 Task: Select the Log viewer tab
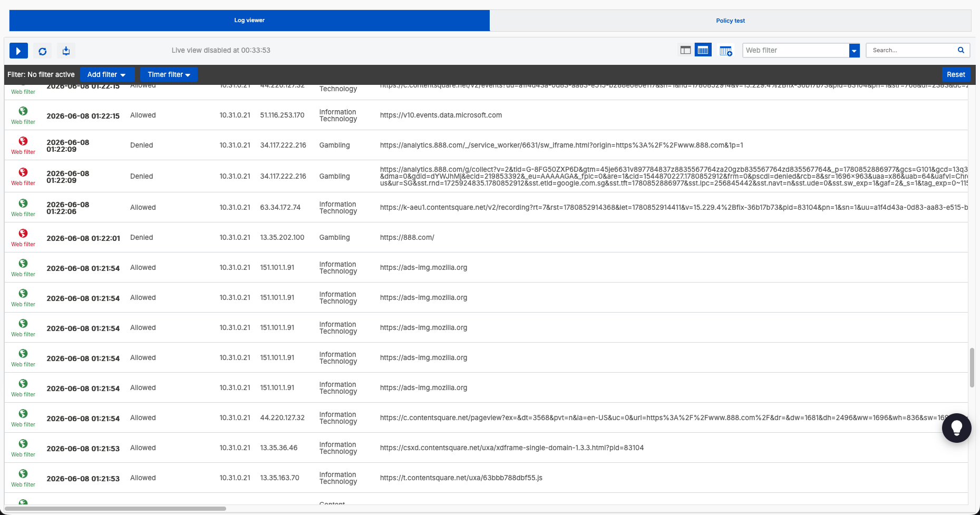249,20
